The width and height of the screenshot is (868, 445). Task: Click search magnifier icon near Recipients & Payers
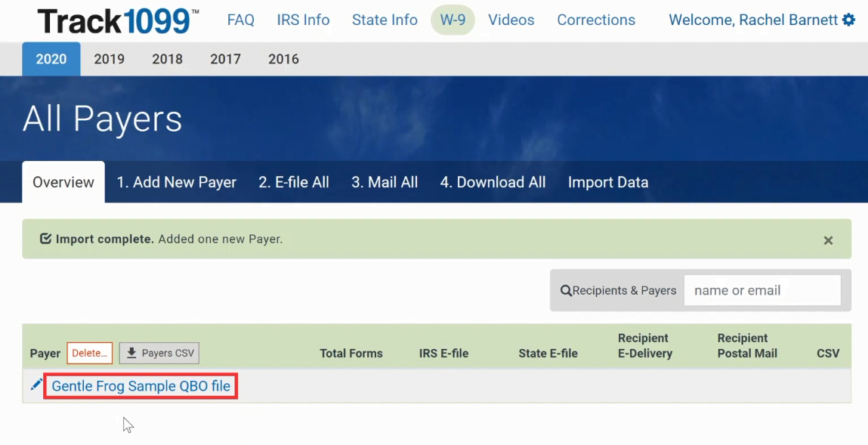coord(566,291)
